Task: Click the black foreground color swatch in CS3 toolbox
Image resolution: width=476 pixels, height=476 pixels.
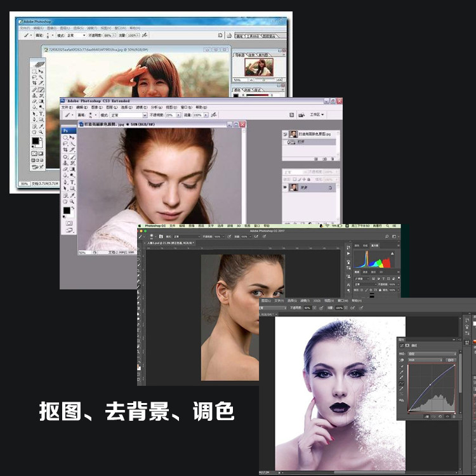Action: point(67,210)
